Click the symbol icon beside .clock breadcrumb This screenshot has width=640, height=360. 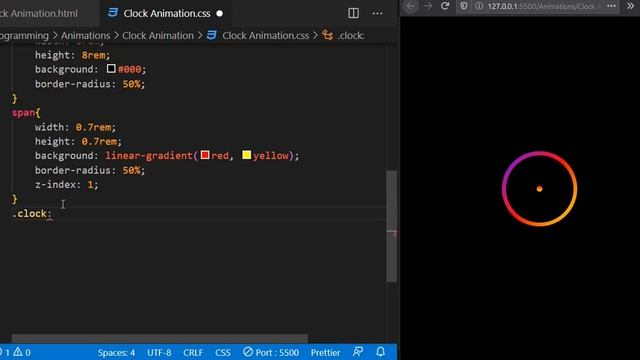pos(327,35)
